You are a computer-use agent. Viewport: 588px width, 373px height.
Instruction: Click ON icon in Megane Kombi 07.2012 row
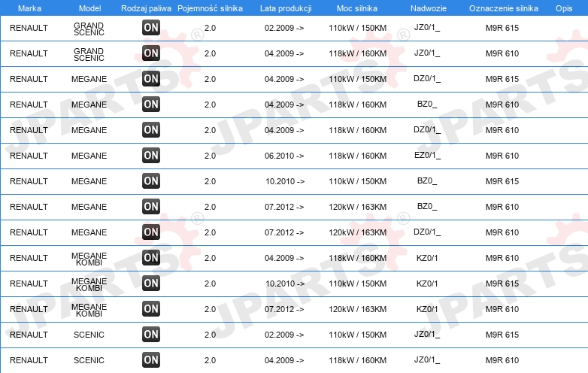point(151,309)
